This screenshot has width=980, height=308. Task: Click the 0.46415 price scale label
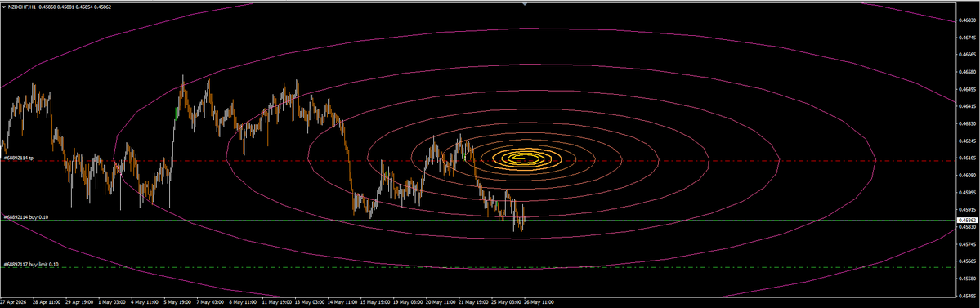(968, 106)
